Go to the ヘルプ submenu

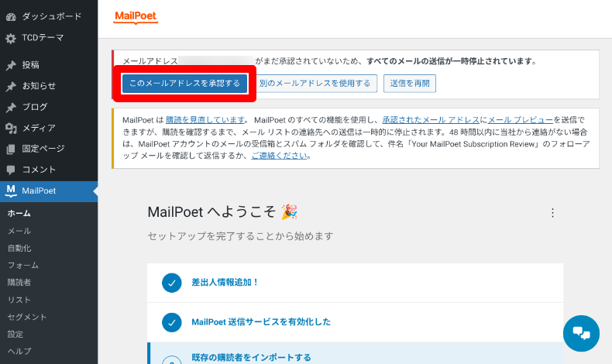[x=19, y=351]
